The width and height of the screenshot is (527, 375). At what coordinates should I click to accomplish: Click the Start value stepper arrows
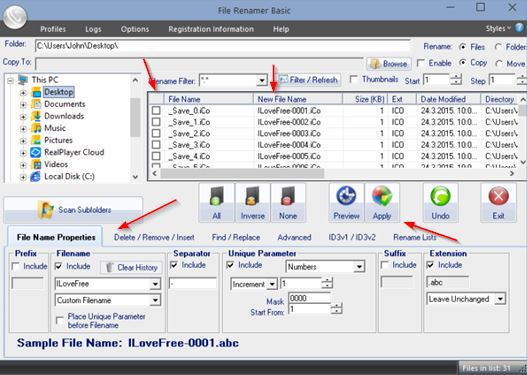(x=456, y=80)
